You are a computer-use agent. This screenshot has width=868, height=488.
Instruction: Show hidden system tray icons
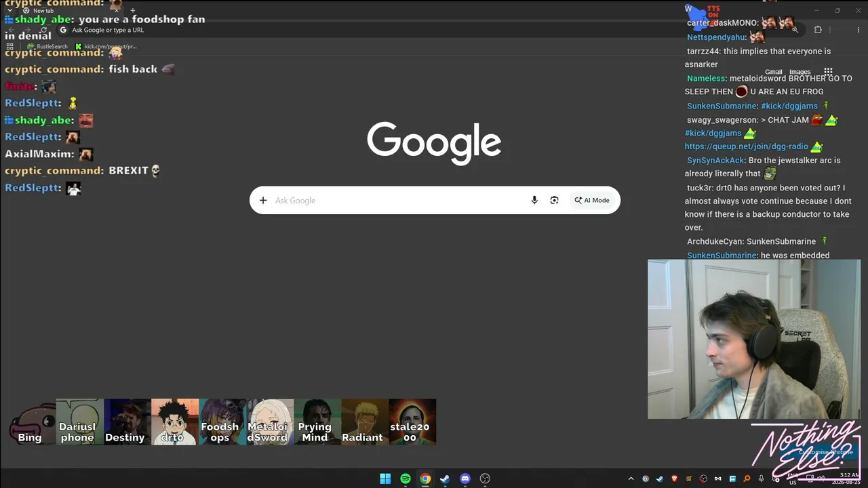click(631, 479)
